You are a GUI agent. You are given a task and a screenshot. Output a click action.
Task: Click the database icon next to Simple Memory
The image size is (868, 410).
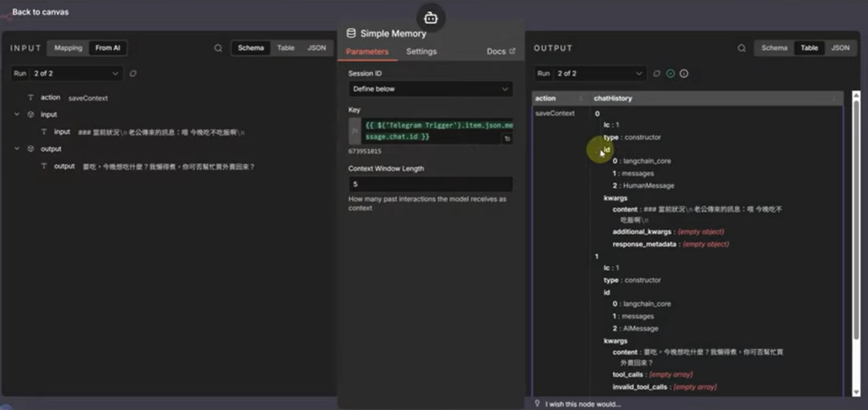(x=351, y=34)
